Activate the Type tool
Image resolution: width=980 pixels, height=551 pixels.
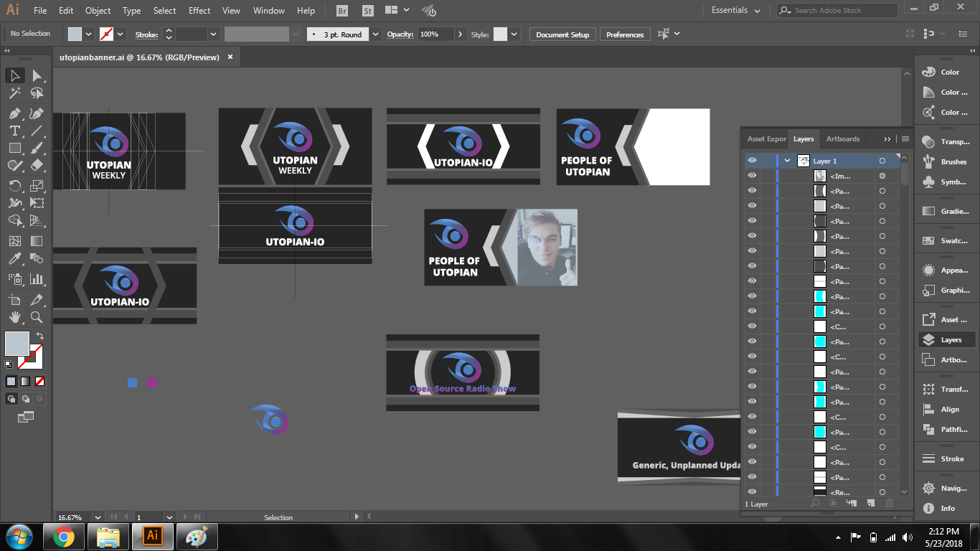pos(15,131)
